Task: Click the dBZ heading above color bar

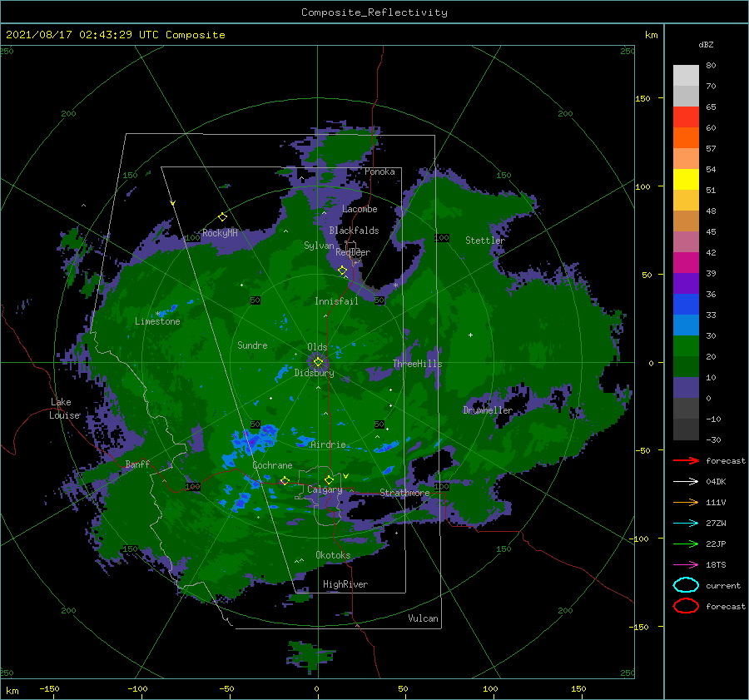Action: coord(706,44)
